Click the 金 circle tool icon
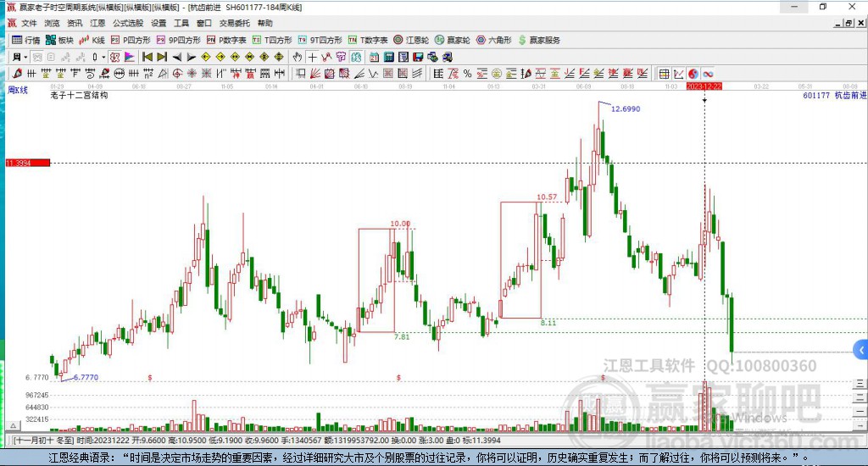 point(497,74)
